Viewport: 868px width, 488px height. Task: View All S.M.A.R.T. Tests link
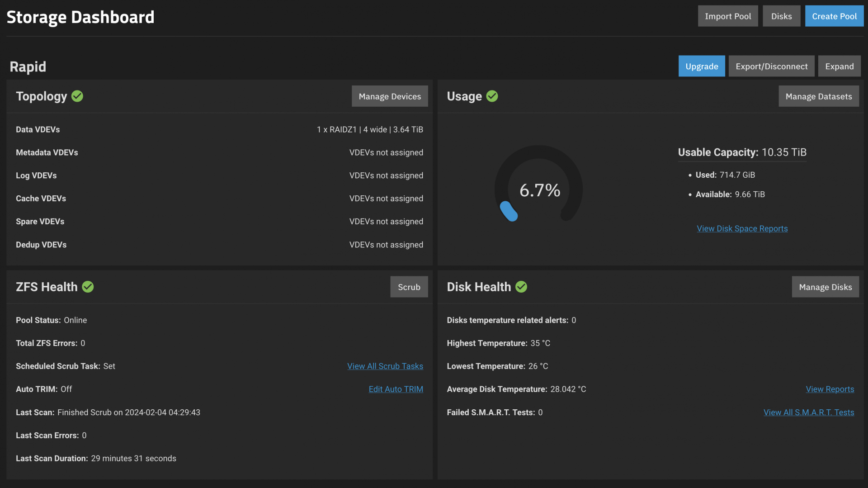[x=808, y=412]
